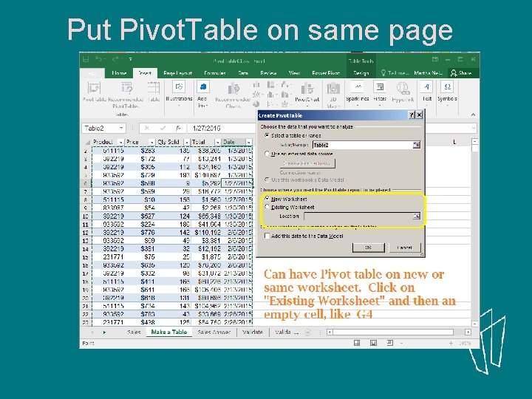Select the New Worksheet radio button

pyautogui.click(x=267, y=199)
